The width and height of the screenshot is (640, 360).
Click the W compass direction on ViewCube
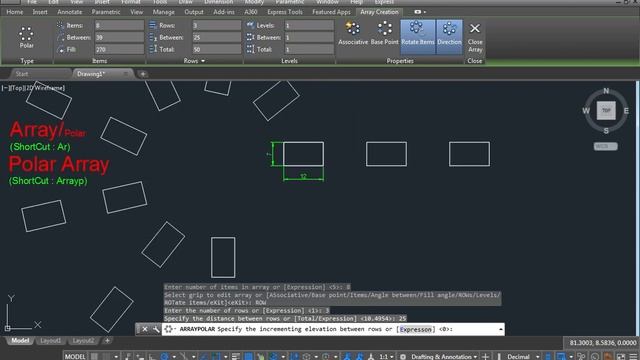coord(586,111)
